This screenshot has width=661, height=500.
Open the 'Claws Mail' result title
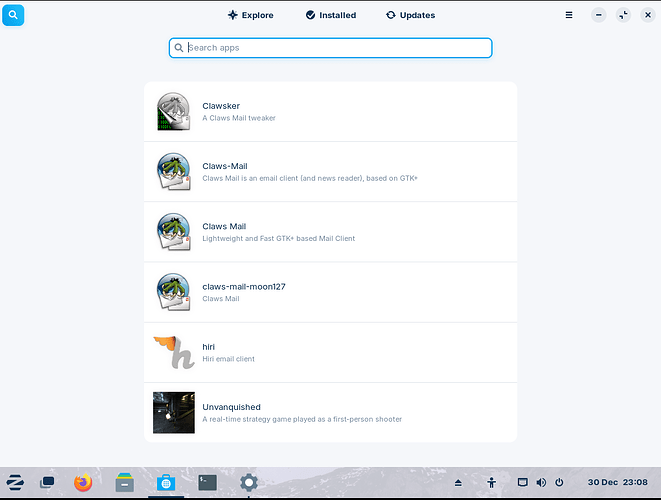click(224, 226)
